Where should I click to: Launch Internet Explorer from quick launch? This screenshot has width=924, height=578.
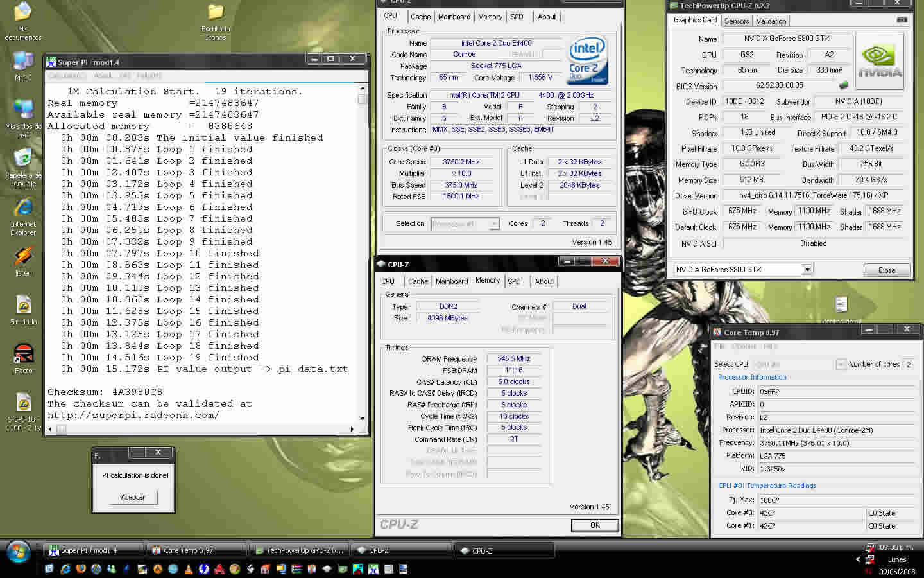tap(65, 569)
